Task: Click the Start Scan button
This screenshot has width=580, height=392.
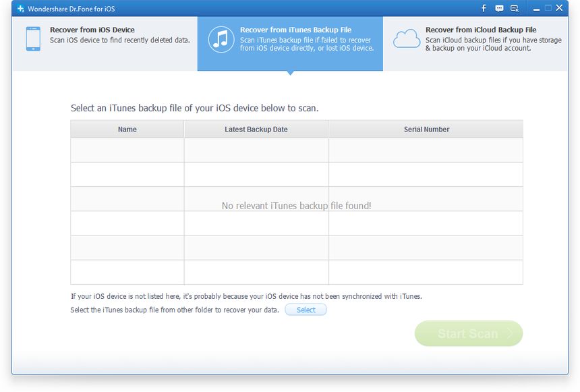Action: point(469,333)
